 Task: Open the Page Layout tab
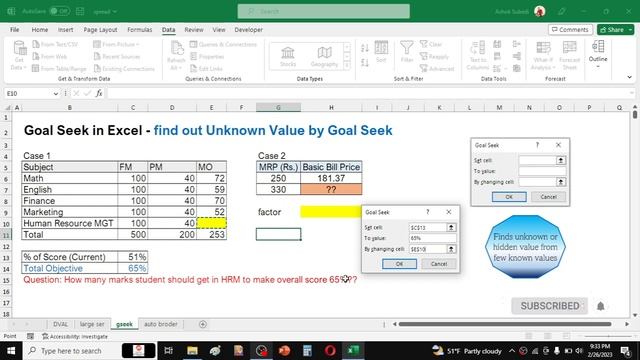tap(100, 30)
